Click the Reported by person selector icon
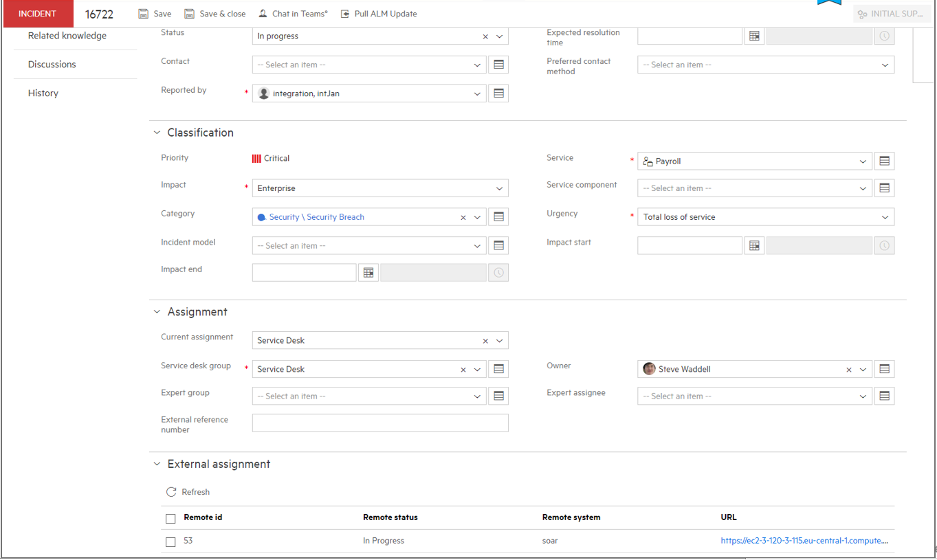The height and width of the screenshot is (560, 937). (498, 93)
